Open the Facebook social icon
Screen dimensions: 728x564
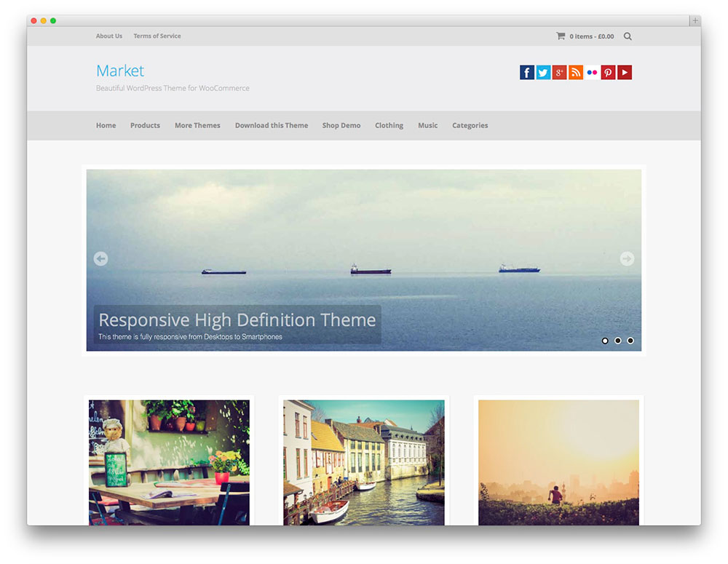tap(527, 73)
